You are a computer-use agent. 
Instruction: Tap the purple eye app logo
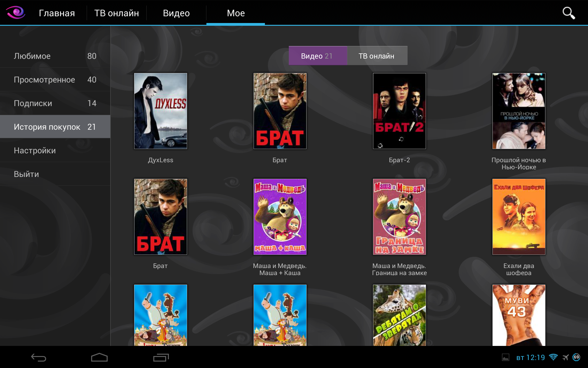pos(15,13)
